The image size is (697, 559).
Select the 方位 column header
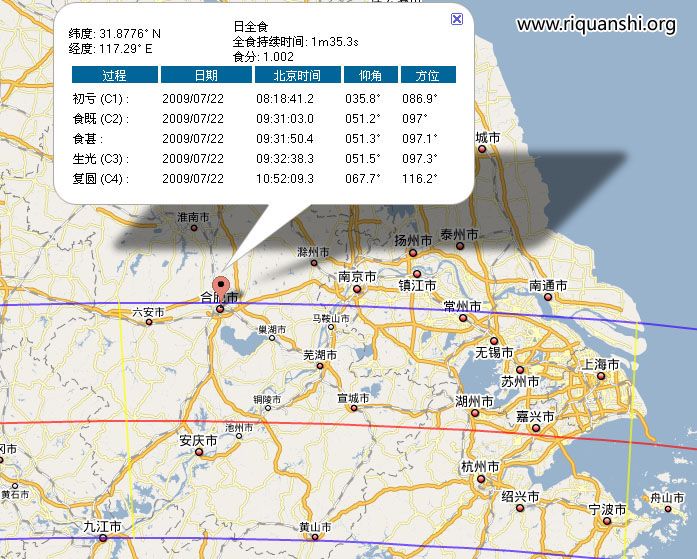pos(428,75)
